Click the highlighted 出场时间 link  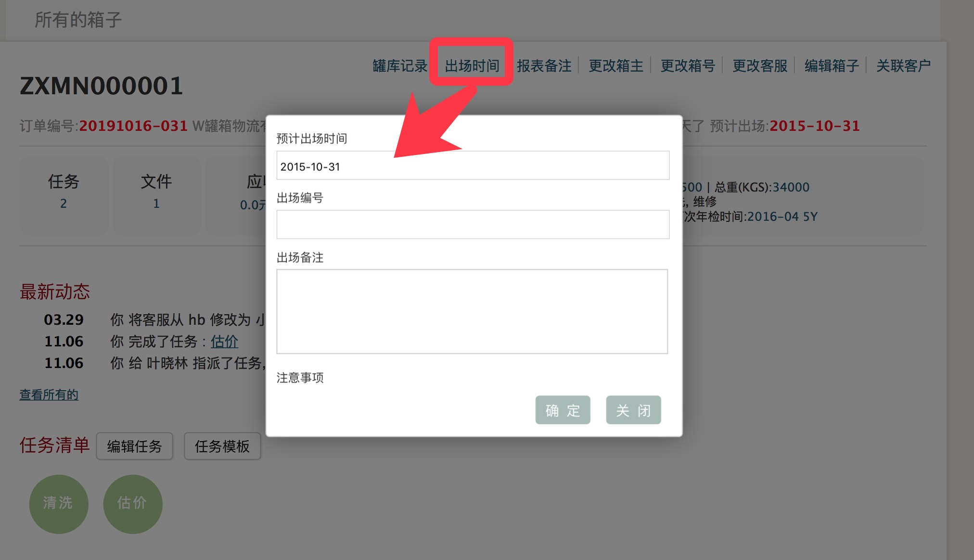[472, 66]
